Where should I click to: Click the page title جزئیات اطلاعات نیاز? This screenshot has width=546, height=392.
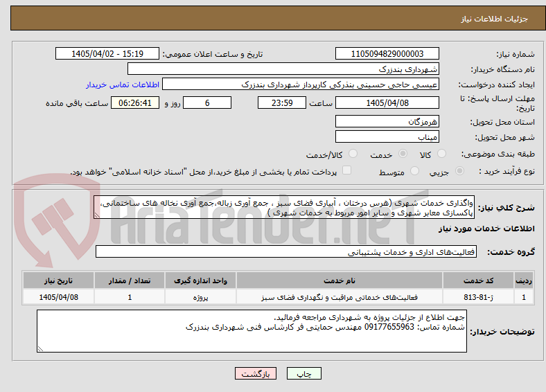click(x=495, y=19)
